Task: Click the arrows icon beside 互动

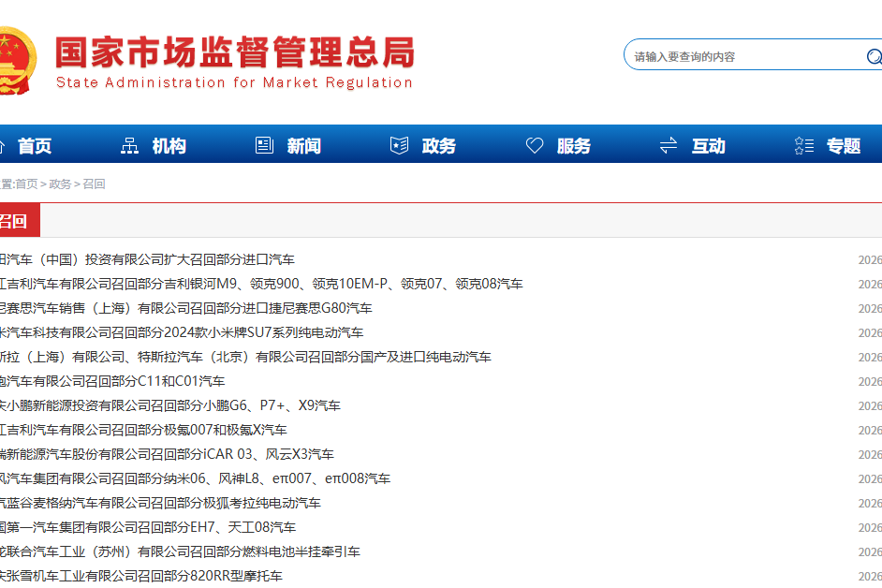Action: 669,146
